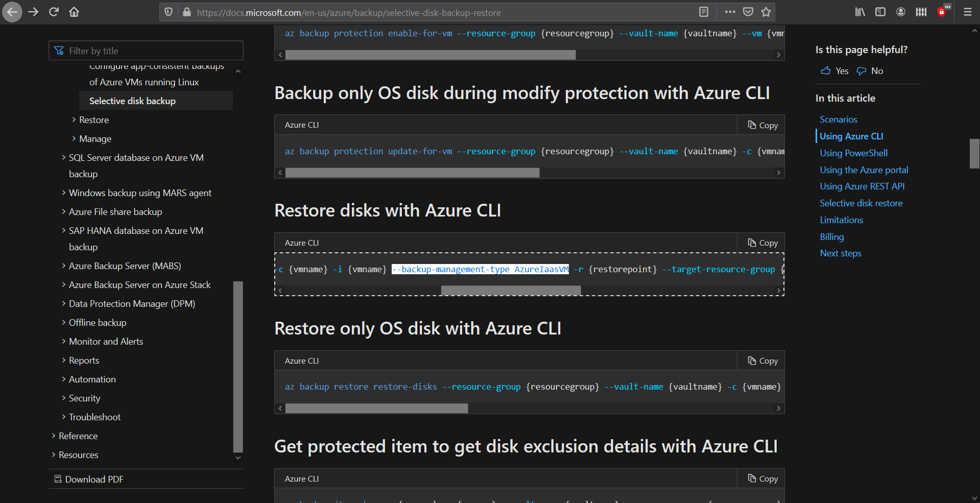Open the Firefox Library icon

859,12
